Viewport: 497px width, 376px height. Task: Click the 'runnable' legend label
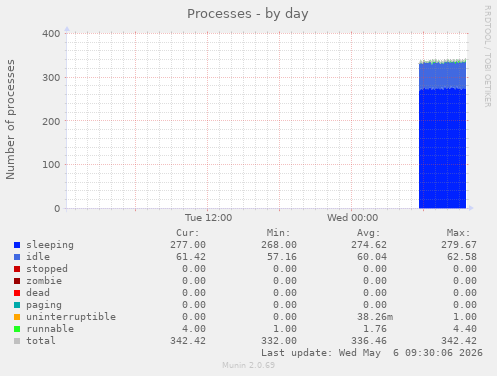click(50, 329)
